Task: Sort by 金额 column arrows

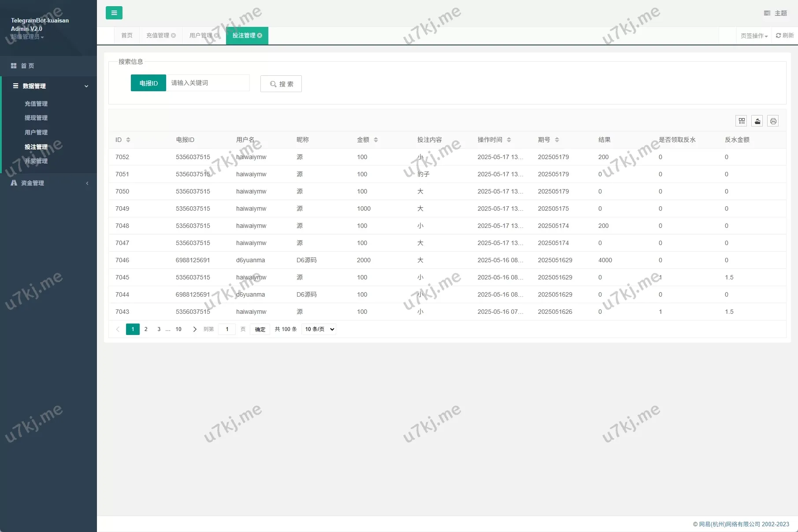Action: pyautogui.click(x=376, y=140)
